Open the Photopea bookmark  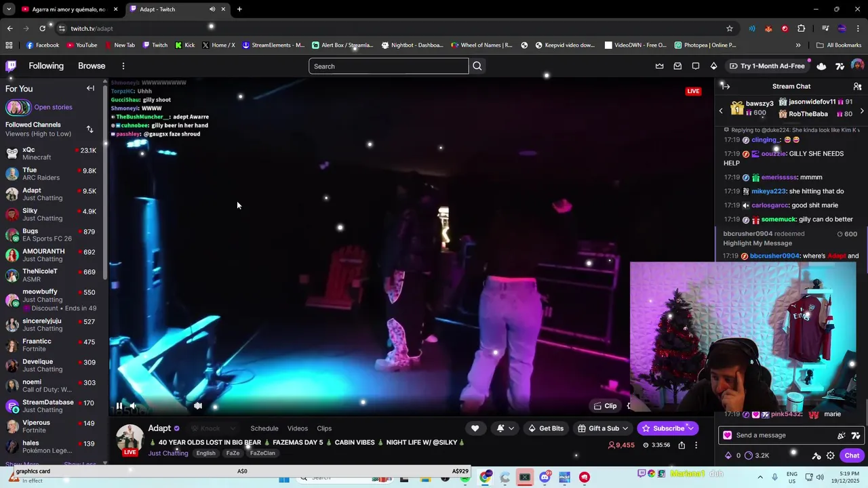[705, 45]
